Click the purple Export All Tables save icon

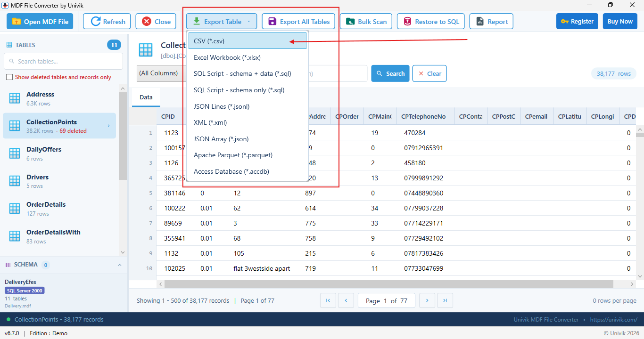click(272, 21)
